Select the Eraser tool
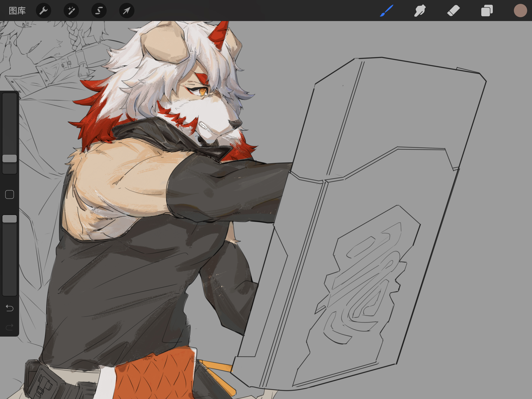 pos(453,11)
